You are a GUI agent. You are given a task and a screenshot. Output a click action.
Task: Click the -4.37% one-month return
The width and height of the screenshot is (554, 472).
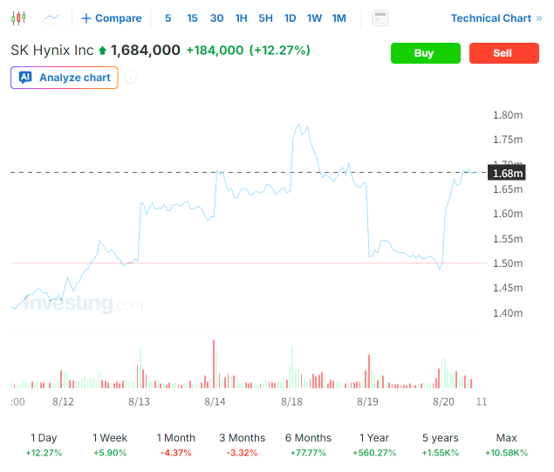tap(176, 453)
